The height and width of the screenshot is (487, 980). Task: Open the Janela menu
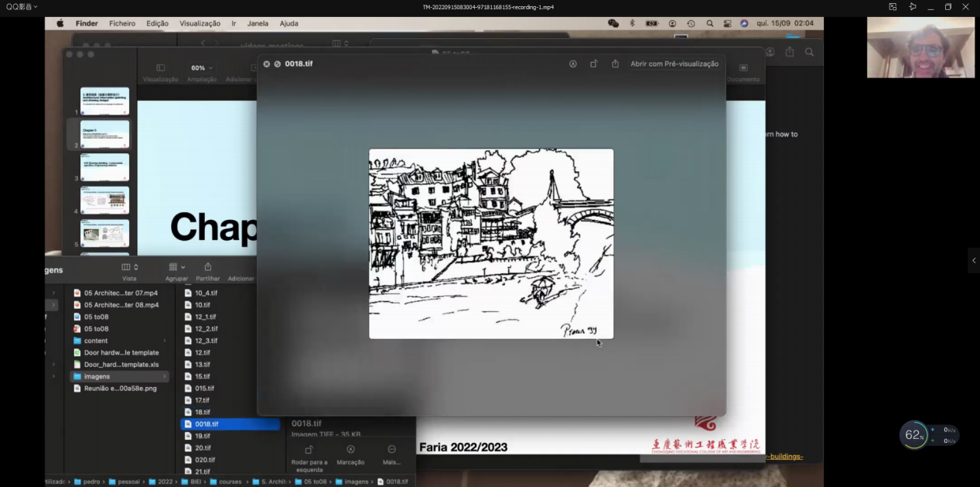pos(258,23)
